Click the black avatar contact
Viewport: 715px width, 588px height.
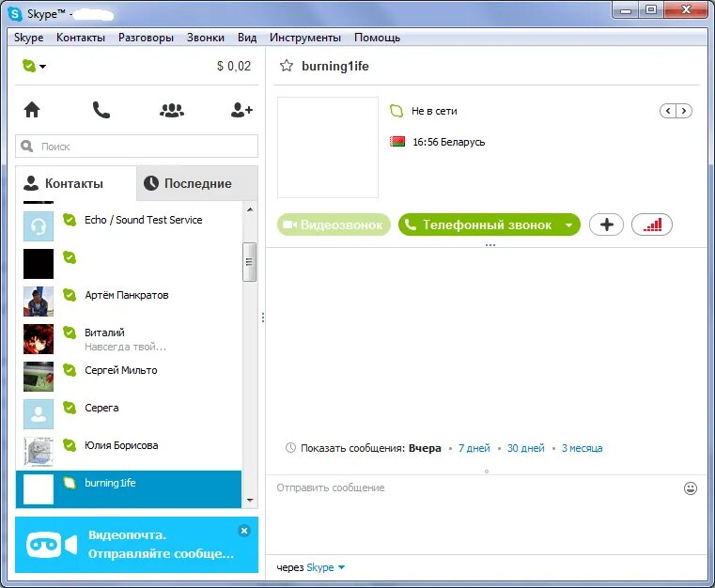39,264
